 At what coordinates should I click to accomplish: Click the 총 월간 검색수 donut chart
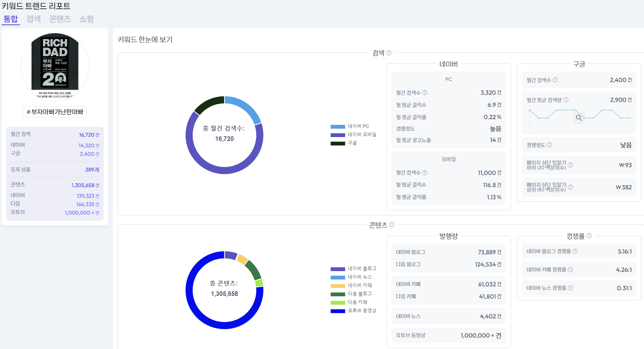point(224,135)
